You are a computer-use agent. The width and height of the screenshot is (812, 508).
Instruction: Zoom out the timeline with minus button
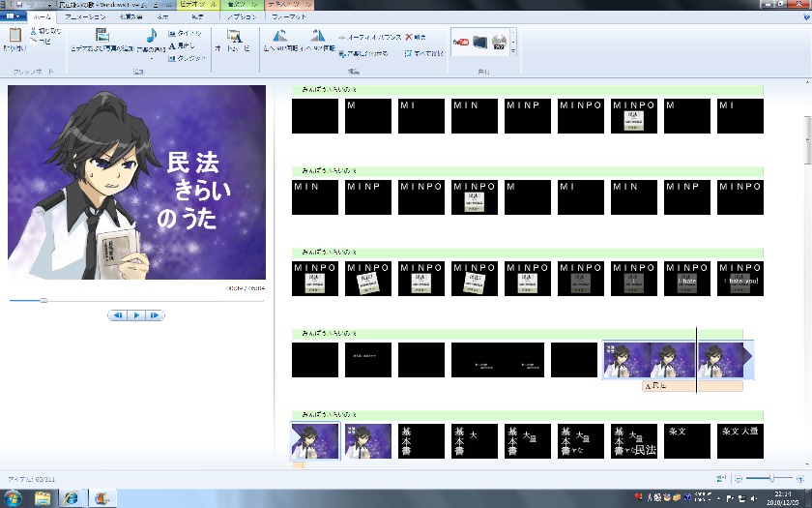pyautogui.click(x=739, y=478)
